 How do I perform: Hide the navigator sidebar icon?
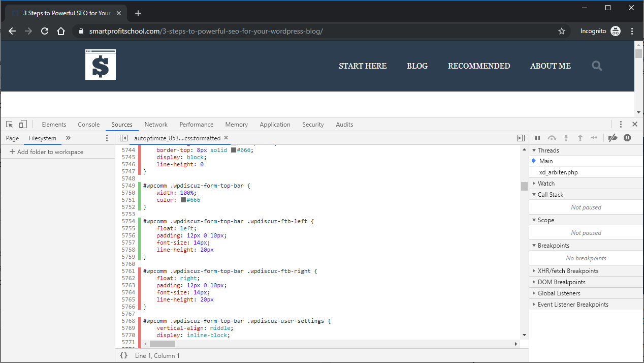123,138
